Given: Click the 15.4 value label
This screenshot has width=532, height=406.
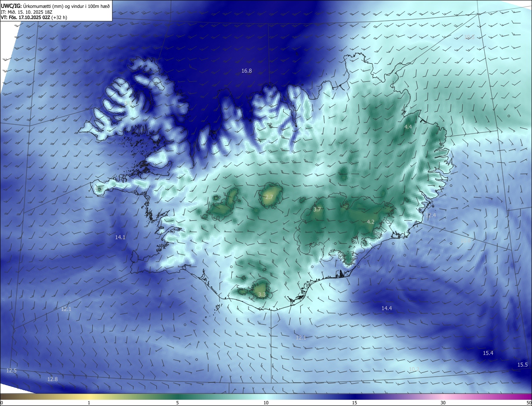Looking at the screenshot, I should (488, 353).
